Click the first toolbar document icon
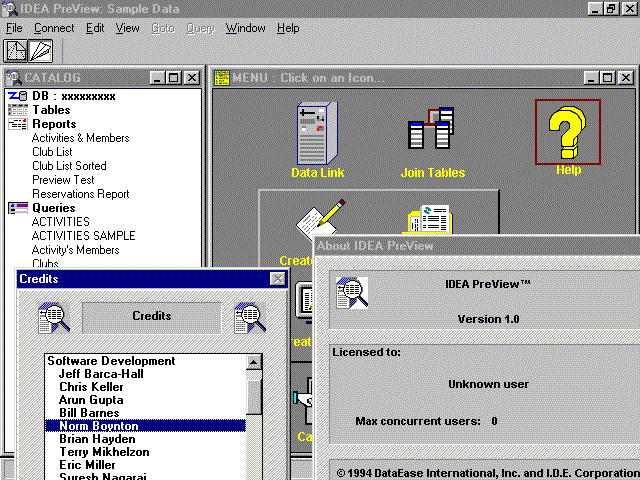640x480 pixels. (x=15, y=51)
